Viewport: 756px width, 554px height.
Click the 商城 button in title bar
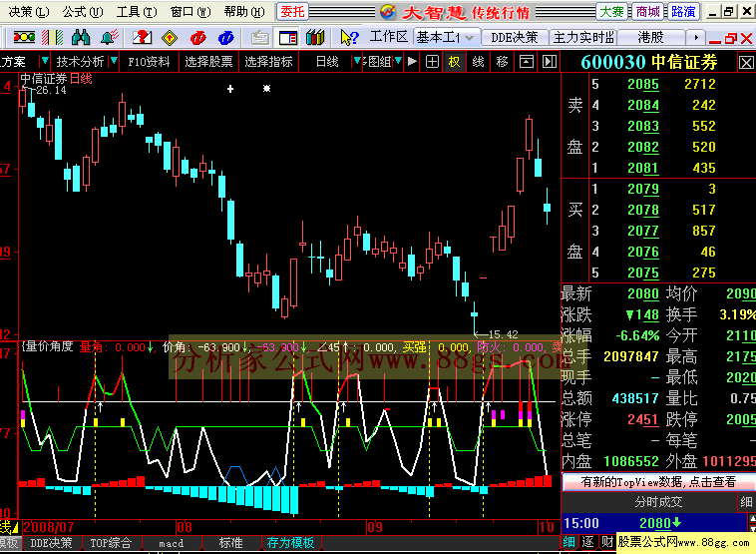(x=647, y=12)
